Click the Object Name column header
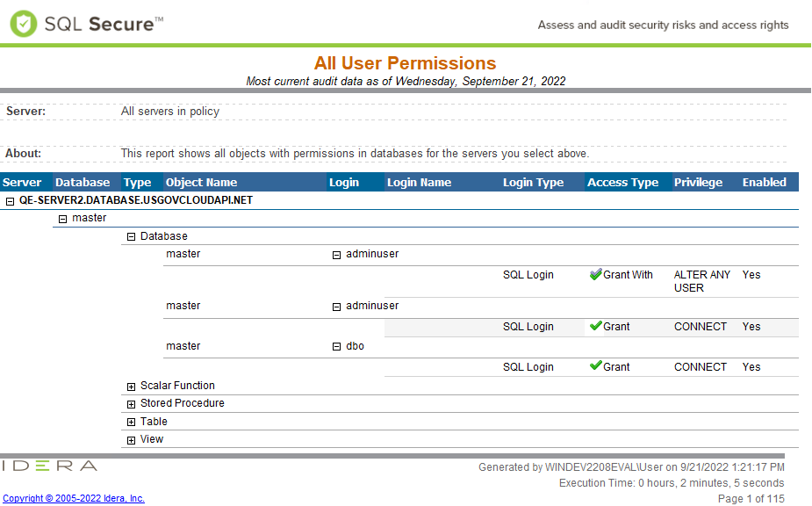812x506 pixels. click(201, 183)
